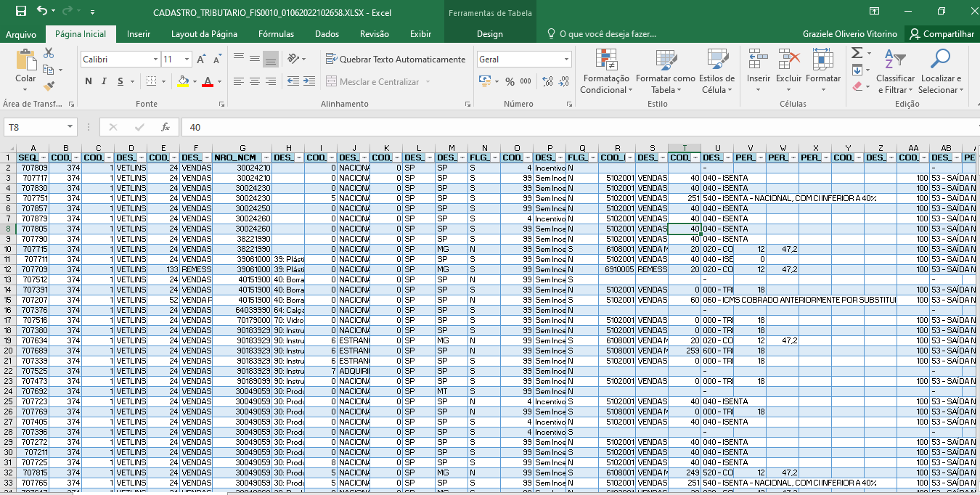980x495 pixels.
Task: Activate the Format Painter brush
Action: pos(49,86)
